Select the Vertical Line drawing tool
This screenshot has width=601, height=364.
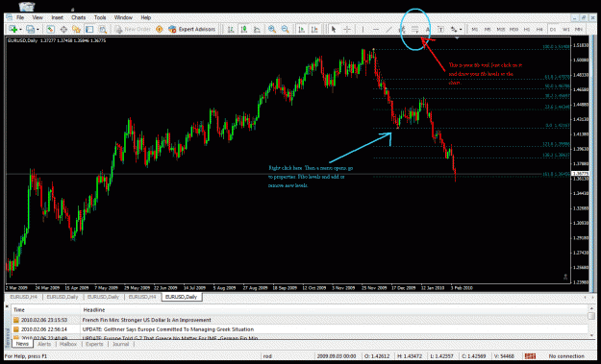click(x=363, y=29)
